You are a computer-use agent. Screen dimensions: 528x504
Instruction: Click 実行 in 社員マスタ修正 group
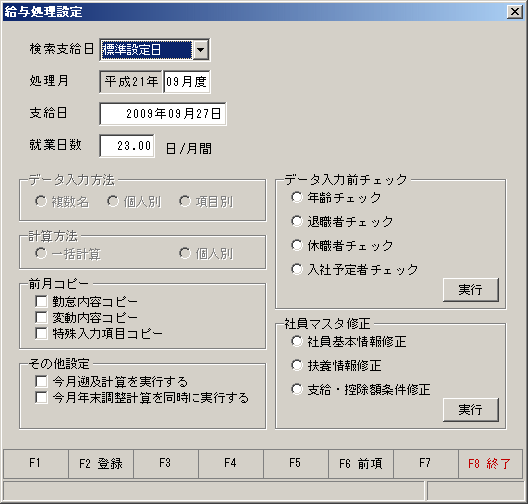470,410
